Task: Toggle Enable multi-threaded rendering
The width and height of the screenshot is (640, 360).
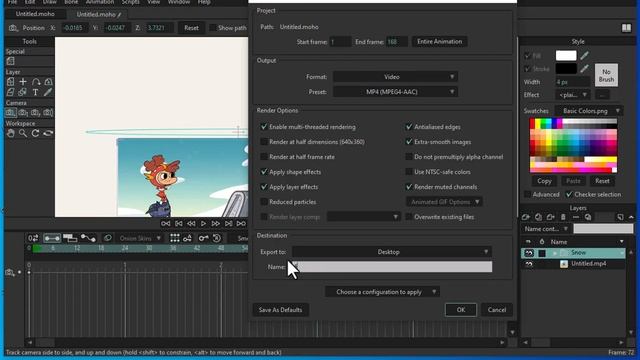Action: [264, 127]
